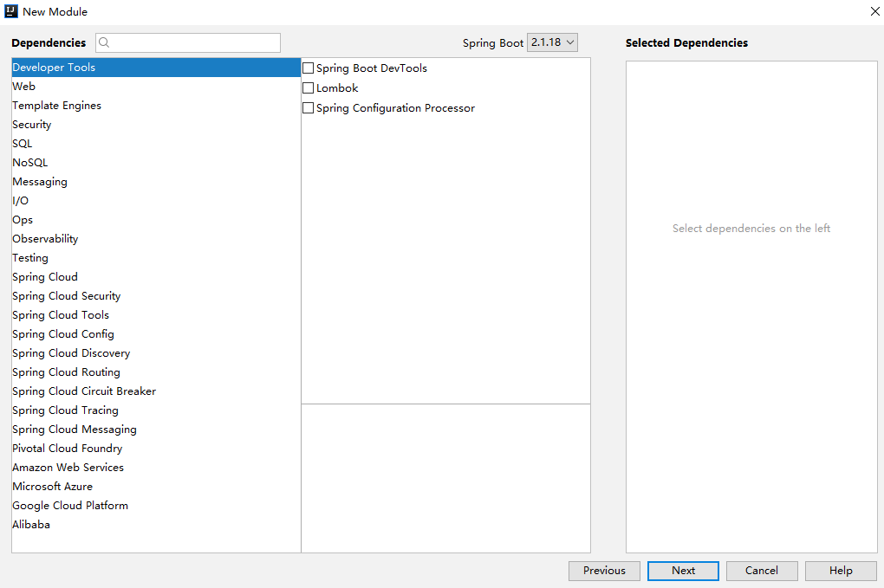Viewport: 884px width, 588px height.
Task: Check the Lombok dependency
Action: [309, 87]
